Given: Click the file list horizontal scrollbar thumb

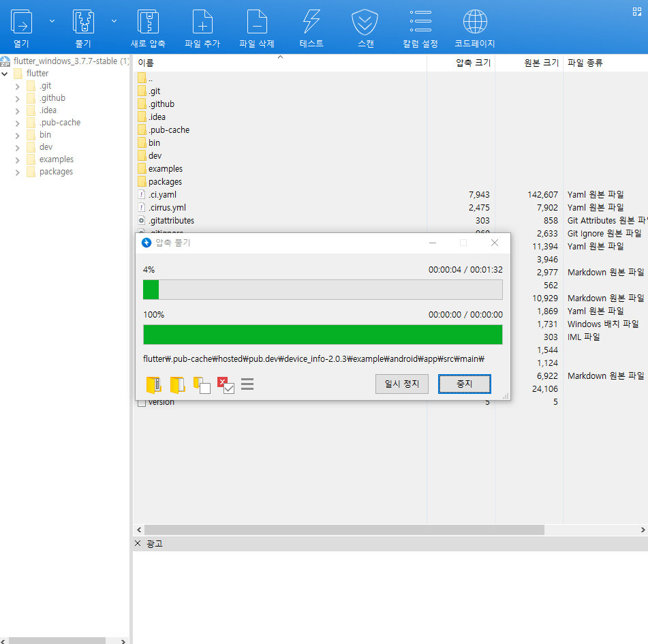Looking at the screenshot, I should click(x=344, y=530).
